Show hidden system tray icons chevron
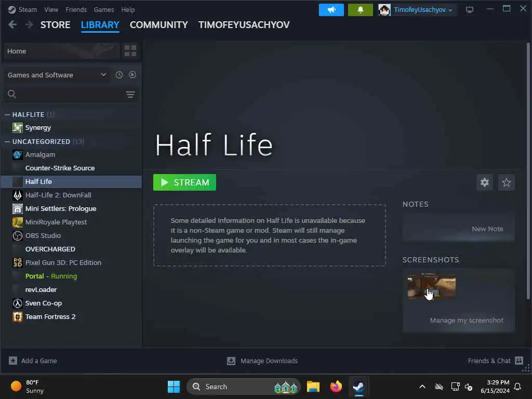The height and width of the screenshot is (399, 532). (422, 387)
